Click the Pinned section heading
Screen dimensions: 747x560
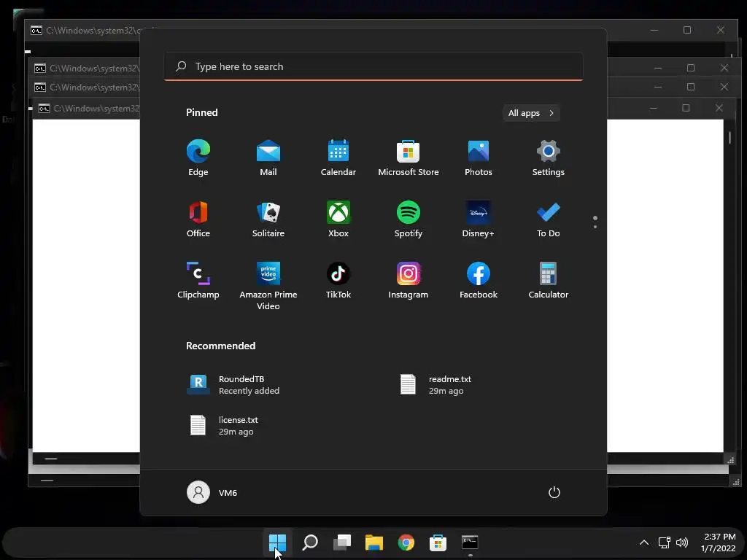(x=202, y=112)
